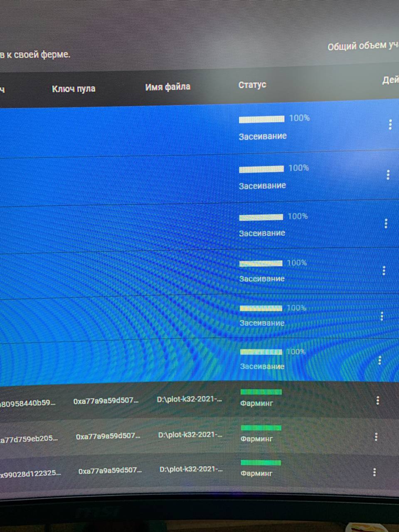Click the 'к своей ферме.' text
This screenshot has height=532, width=399.
(38, 54)
